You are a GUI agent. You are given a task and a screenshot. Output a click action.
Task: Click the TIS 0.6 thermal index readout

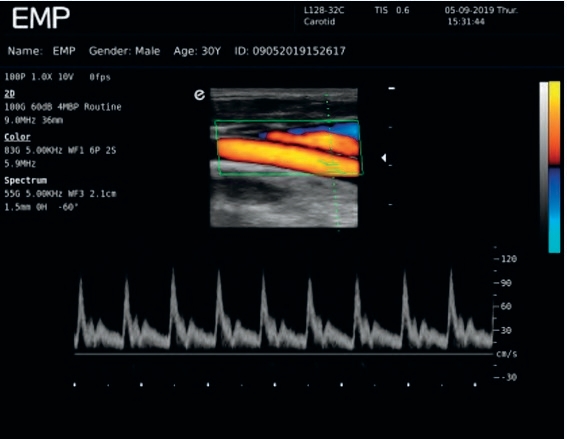coord(392,10)
